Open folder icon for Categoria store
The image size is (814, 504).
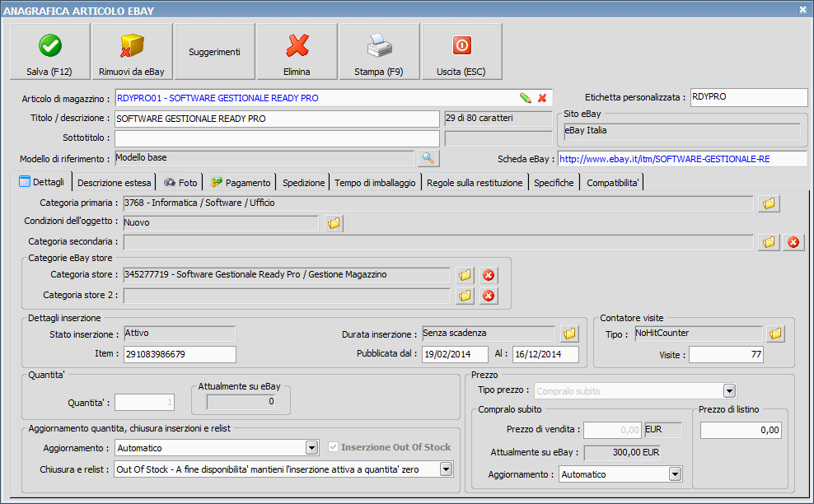point(465,275)
